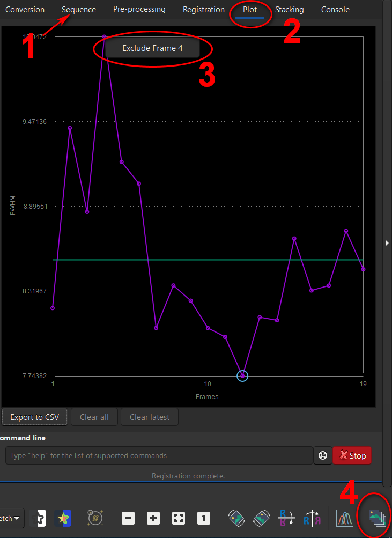Open the command help lifebuoy icon
The height and width of the screenshot is (538, 392).
click(322, 455)
